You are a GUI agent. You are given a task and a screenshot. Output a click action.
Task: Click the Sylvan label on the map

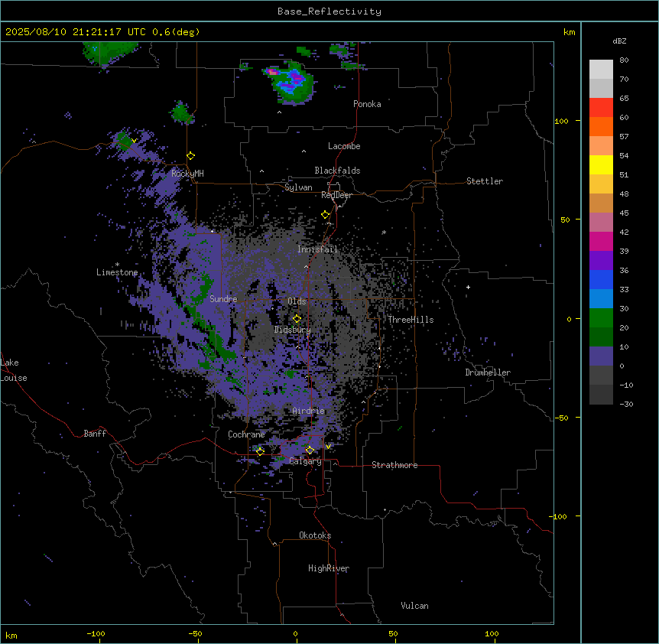coord(298,187)
